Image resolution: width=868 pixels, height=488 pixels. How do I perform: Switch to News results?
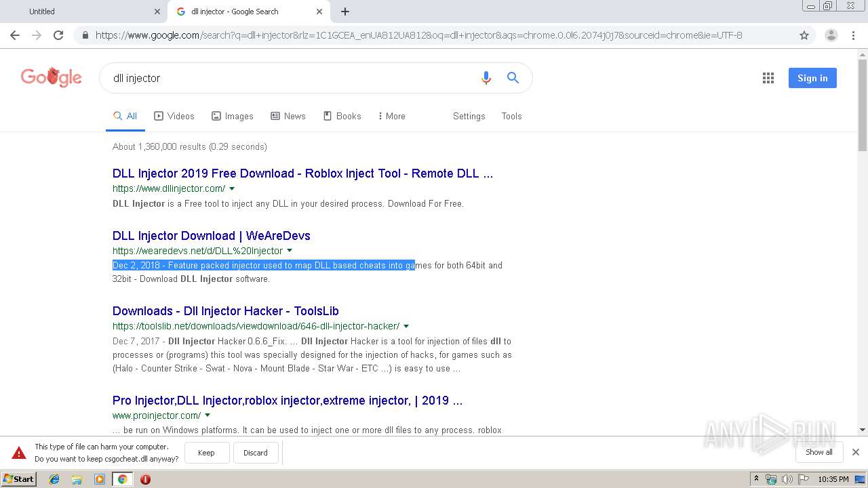point(288,116)
